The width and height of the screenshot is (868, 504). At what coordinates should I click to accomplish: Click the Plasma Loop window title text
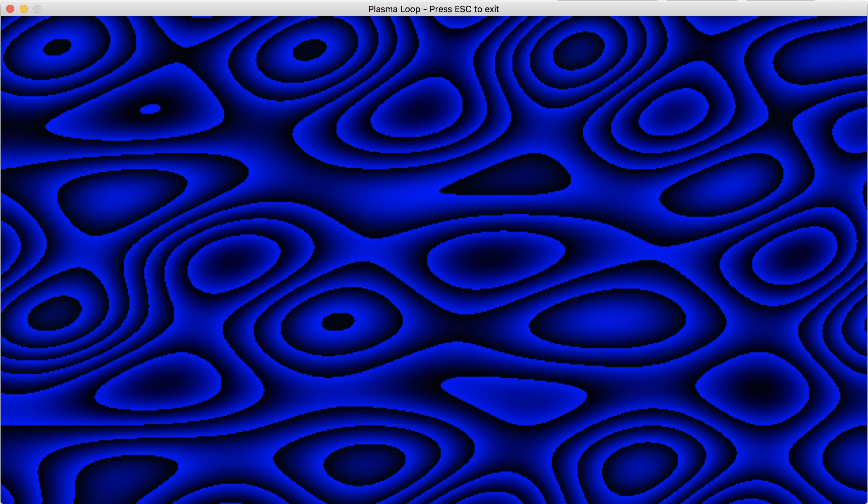433,9
